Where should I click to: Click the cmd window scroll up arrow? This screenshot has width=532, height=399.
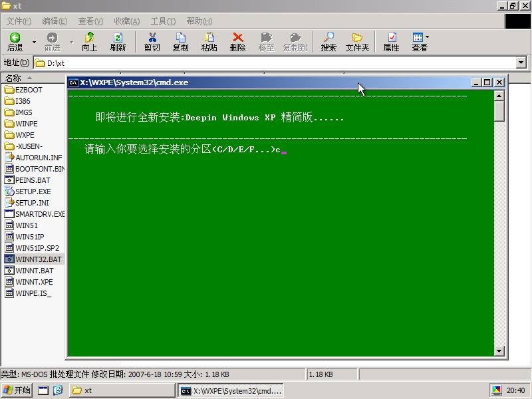pos(499,96)
